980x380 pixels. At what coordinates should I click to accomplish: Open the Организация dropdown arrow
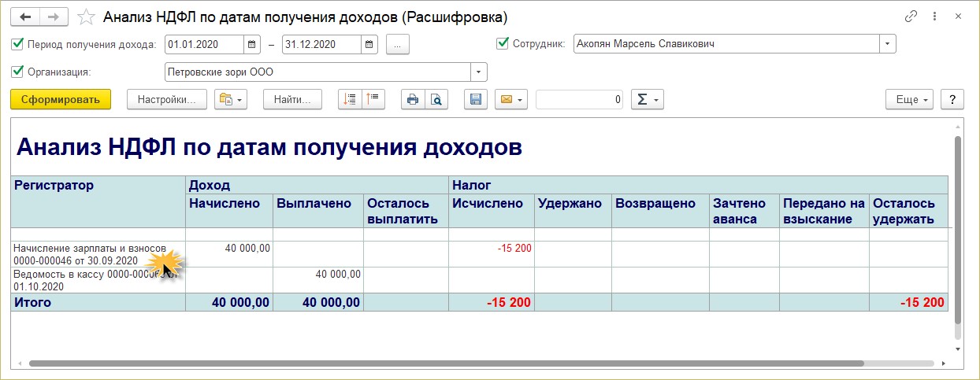coord(479,72)
